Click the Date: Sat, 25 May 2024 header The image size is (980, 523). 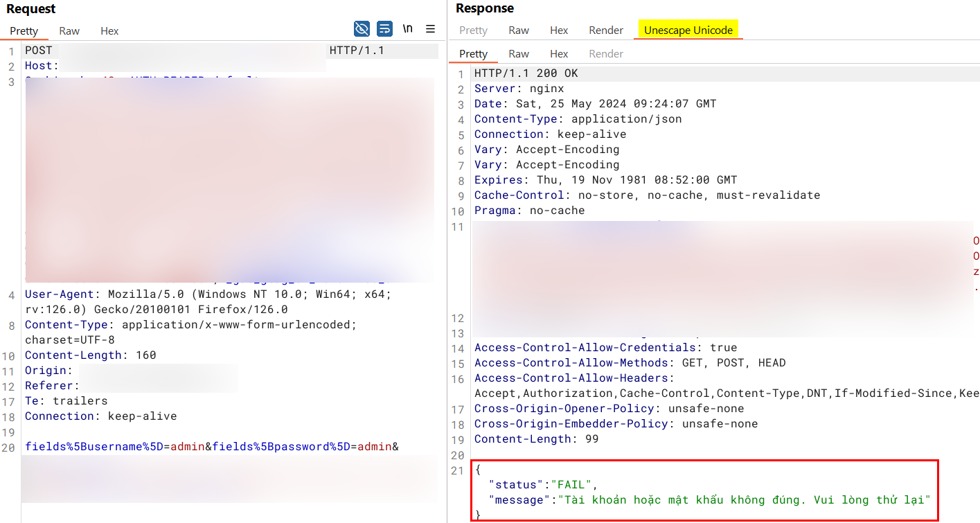pyautogui.click(x=596, y=104)
